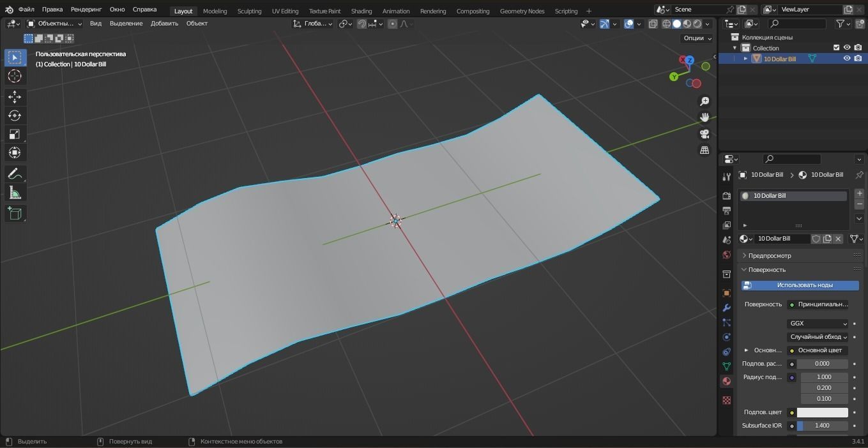Switch to Wireframe viewport shading
The height and width of the screenshot is (448, 868).
pos(666,24)
